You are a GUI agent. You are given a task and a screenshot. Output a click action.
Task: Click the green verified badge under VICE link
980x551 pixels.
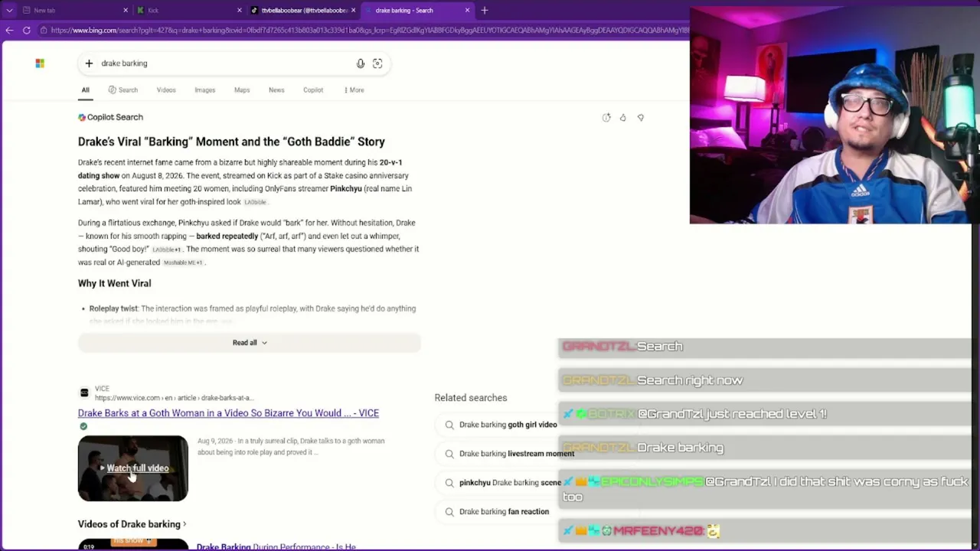pos(83,427)
